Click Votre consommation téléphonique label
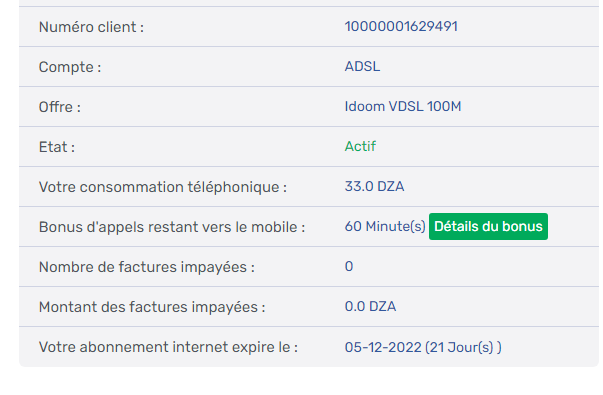 click(x=163, y=187)
